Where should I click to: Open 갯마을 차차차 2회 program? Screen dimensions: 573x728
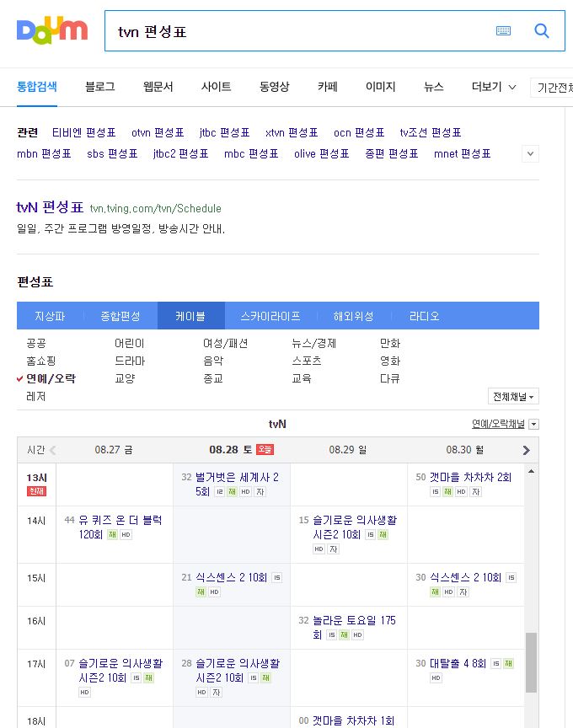tap(470, 477)
